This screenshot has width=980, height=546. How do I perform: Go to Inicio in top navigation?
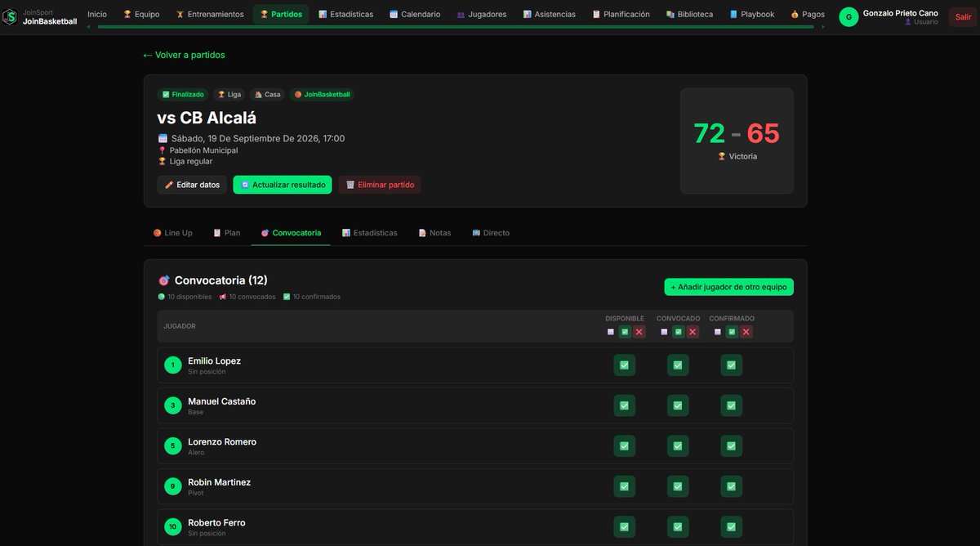(97, 14)
